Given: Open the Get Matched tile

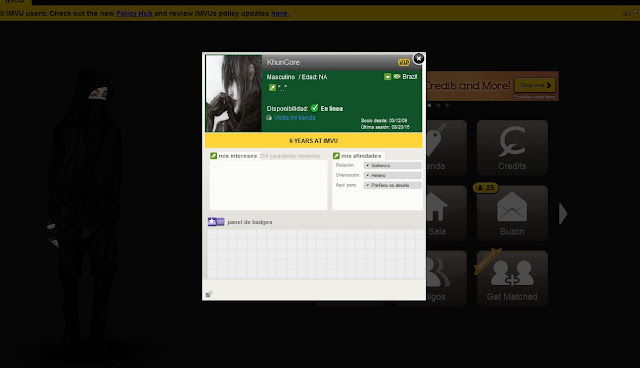Looking at the screenshot, I should (x=512, y=278).
